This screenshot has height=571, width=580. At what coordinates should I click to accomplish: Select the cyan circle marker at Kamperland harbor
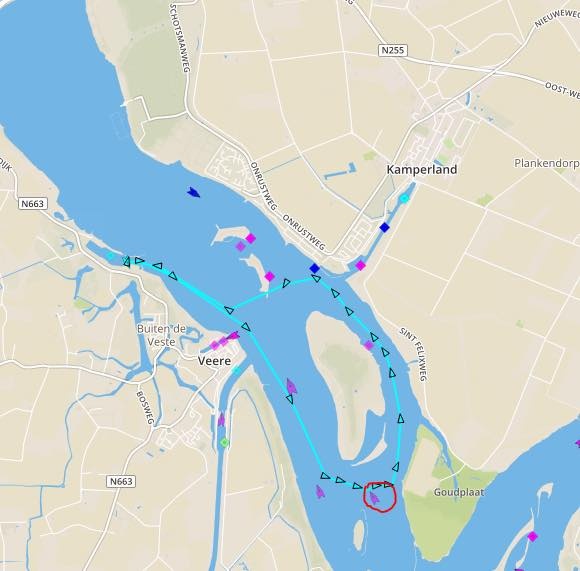pyautogui.click(x=404, y=199)
